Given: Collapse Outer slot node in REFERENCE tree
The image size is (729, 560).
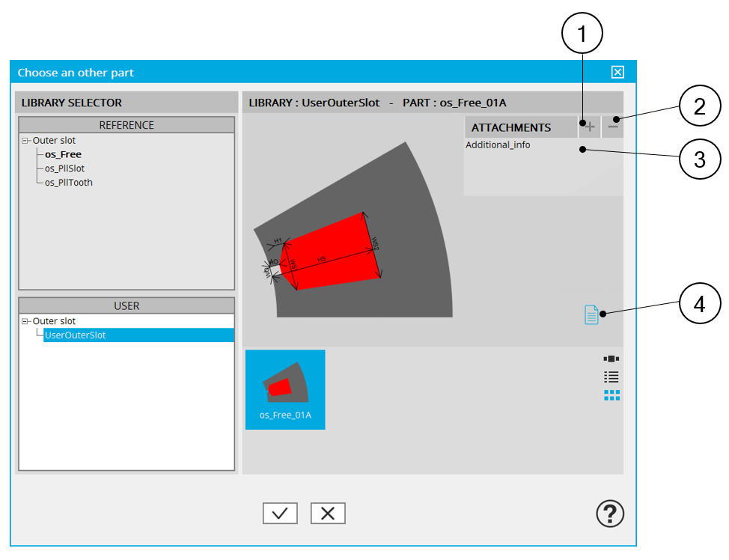Looking at the screenshot, I should tap(25, 141).
